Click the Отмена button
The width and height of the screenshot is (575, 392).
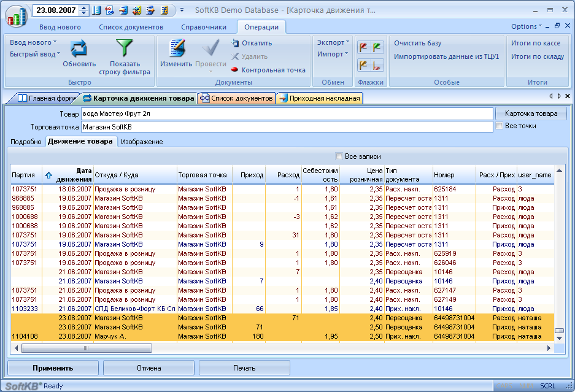coord(149,368)
